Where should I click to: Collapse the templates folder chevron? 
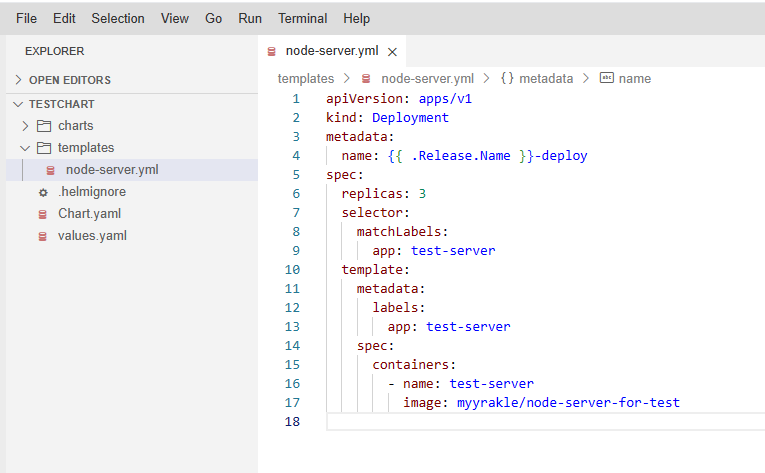pos(26,148)
